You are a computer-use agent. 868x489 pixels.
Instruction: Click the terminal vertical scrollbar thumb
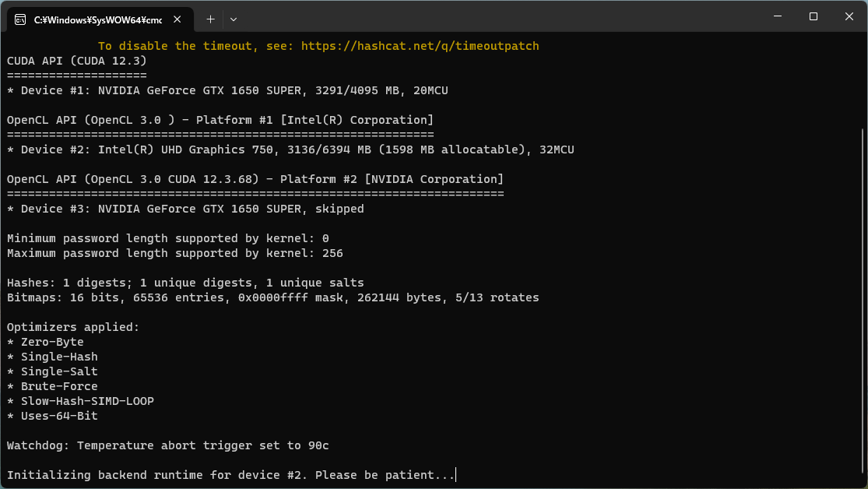[862, 304]
